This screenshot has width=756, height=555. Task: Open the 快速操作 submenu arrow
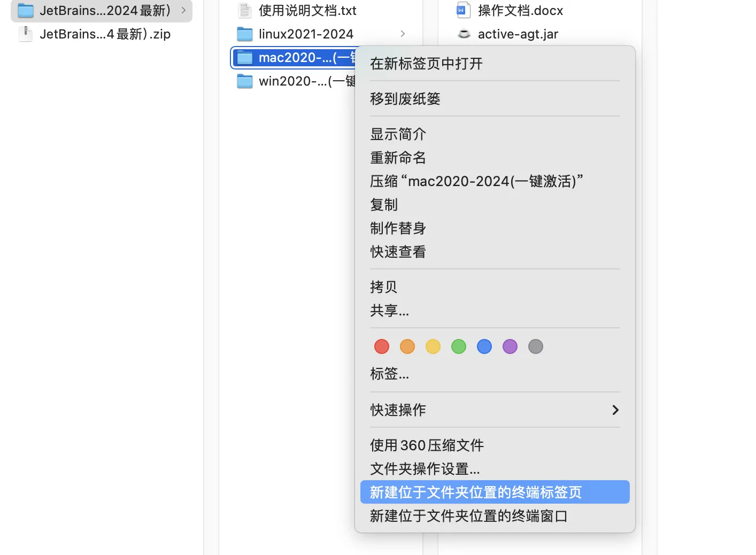click(x=615, y=410)
